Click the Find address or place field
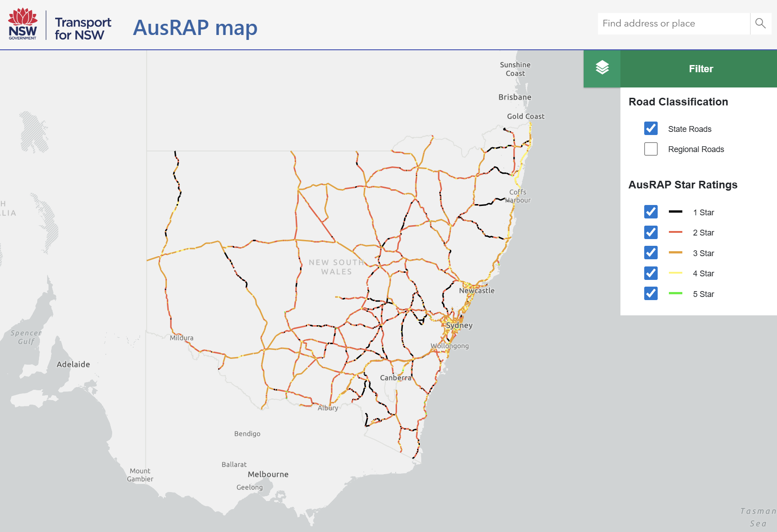 coord(673,23)
